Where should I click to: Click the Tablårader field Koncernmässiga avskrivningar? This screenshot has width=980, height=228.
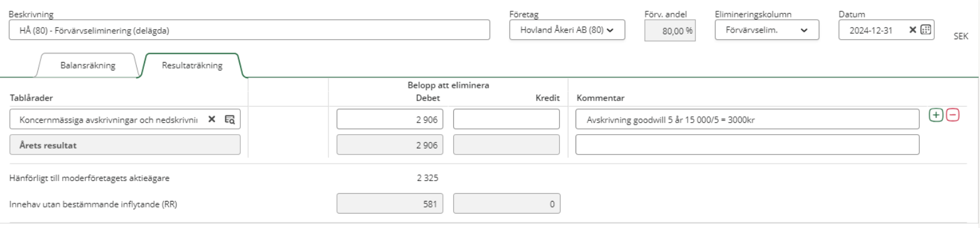[x=125, y=119]
